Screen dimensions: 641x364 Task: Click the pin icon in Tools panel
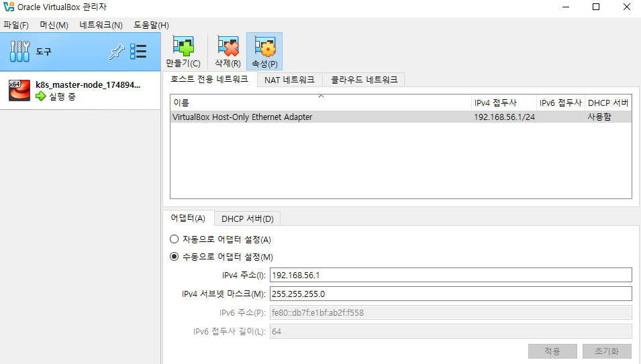pos(116,52)
